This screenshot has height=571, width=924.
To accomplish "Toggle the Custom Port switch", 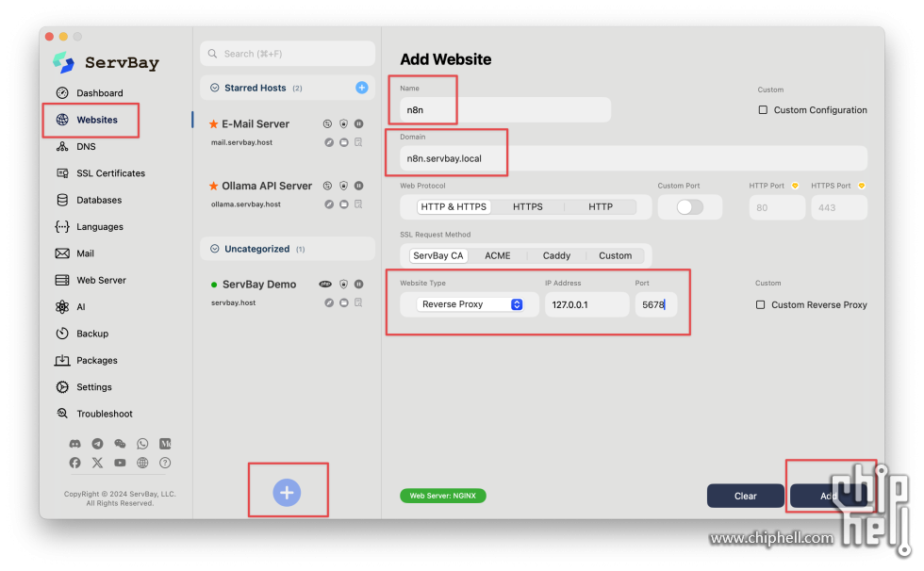I will [689, 207].
